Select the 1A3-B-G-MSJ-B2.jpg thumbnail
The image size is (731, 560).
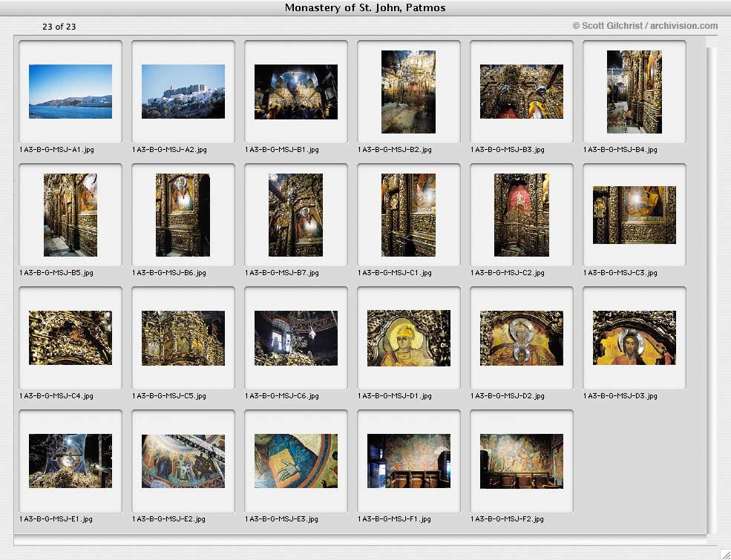click(x=408, y=92)
